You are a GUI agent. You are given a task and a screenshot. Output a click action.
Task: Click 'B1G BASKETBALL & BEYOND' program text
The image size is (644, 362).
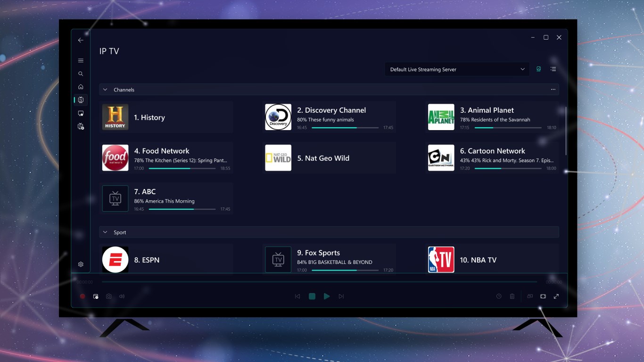(x=340, y=263)
